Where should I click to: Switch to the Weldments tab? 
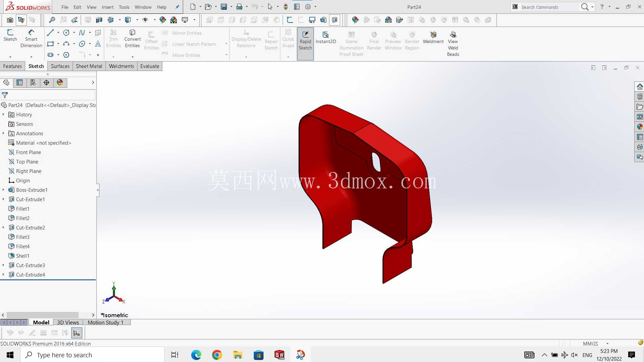click(121, 66)
